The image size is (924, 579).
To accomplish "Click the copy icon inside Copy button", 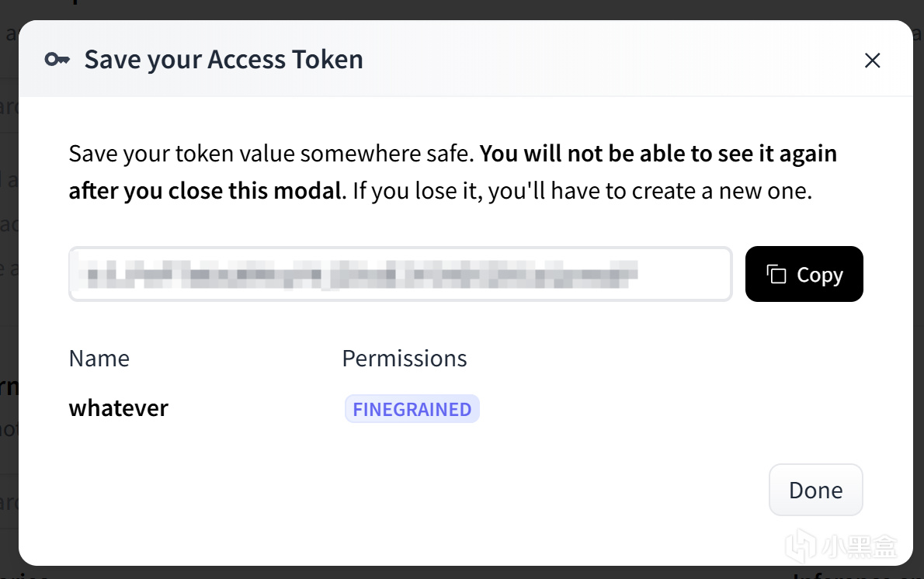I will tap(776, 274).
